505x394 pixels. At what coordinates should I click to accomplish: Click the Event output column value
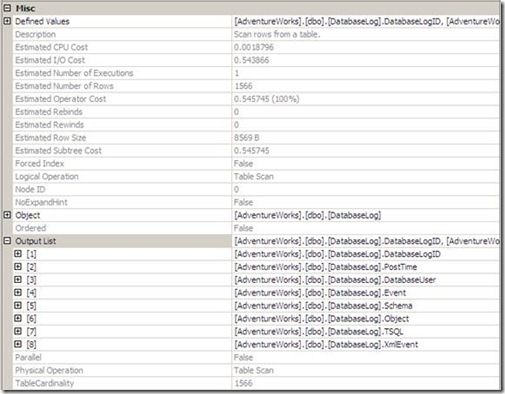[320, 293]
